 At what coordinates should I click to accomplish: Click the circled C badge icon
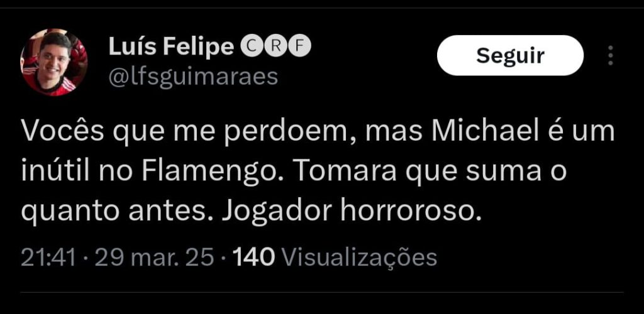tap(248, 46)
